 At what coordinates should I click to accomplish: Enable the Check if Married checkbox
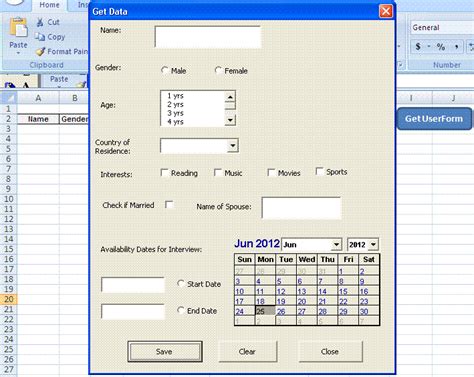point(169,204)
